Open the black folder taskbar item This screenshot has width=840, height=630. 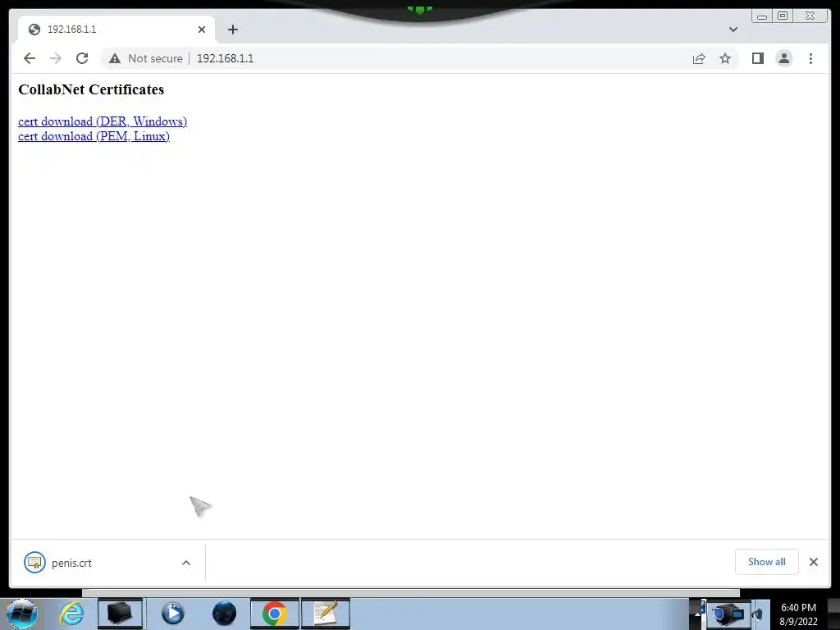121,614
